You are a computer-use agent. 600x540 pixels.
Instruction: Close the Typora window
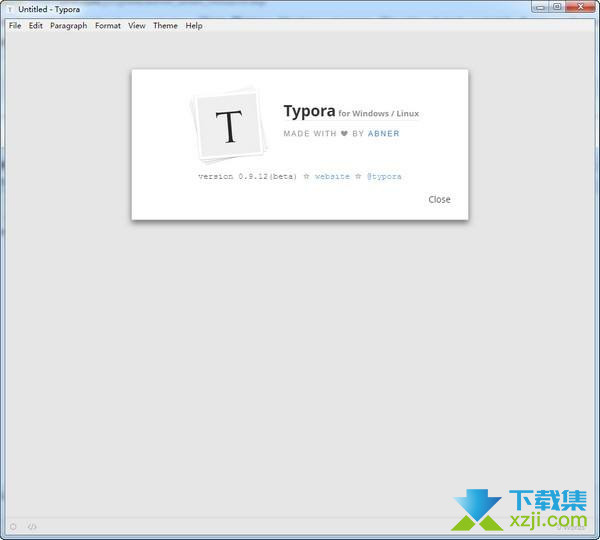580,7
